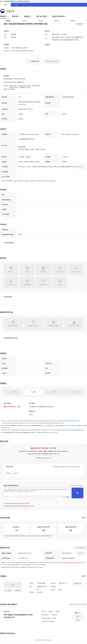The height and width of the screenshot is (644, 87).
Task: Go to the 복리후생 section tab
Action: click(x=56, y=21)
